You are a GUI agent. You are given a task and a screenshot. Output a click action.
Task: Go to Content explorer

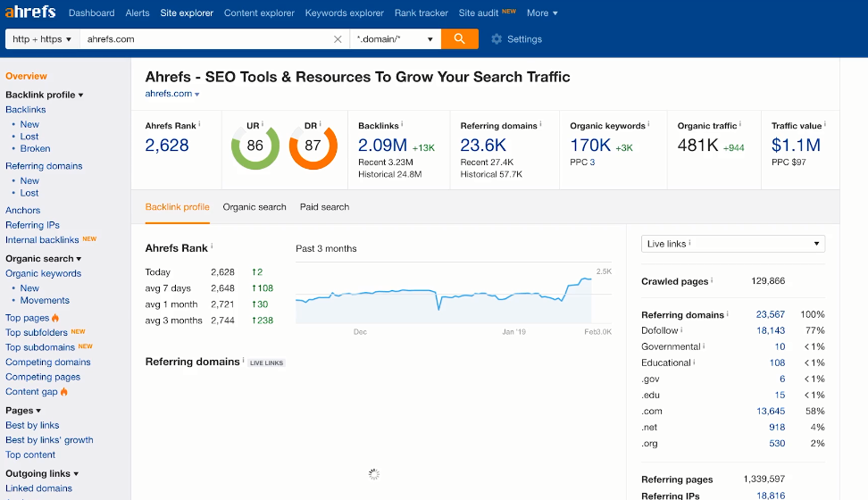click(x=259, y=12)
